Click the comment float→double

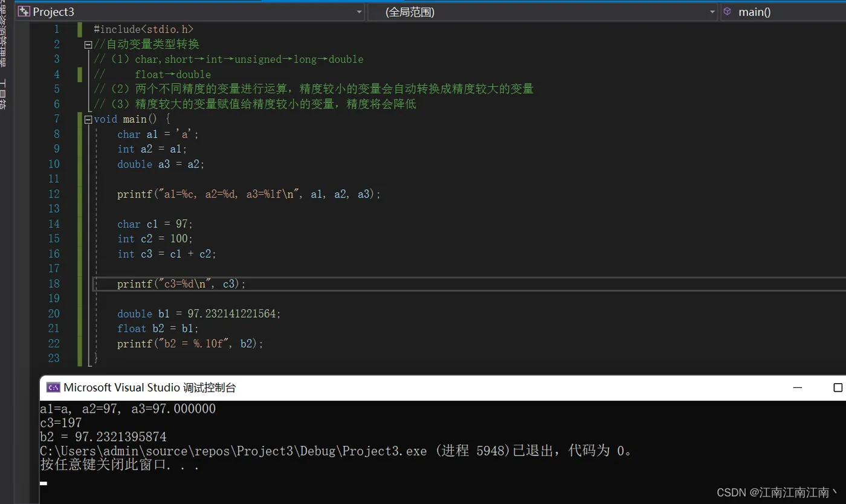[x=173, y=74]
